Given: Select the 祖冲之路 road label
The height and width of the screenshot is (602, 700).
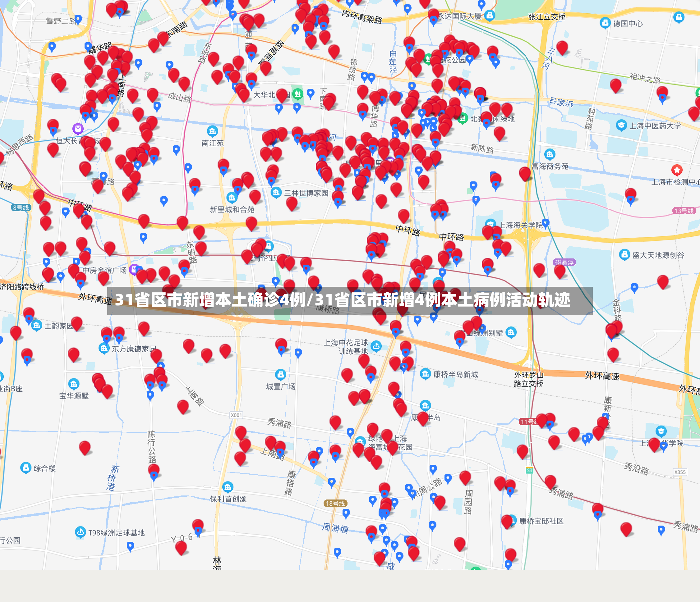Looking at the screenshot, I should point(645,78).
